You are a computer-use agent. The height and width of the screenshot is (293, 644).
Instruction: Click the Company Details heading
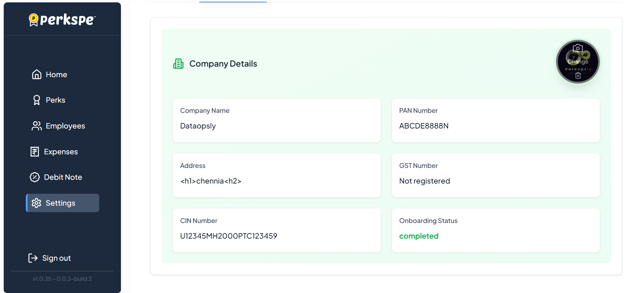tap(223, 64)
